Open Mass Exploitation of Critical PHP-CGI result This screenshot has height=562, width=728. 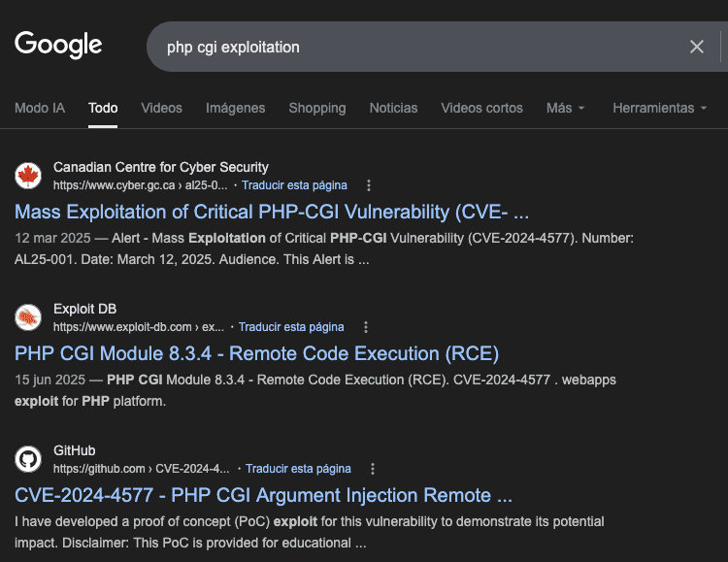pyautogui.click(x=272, y=212)
